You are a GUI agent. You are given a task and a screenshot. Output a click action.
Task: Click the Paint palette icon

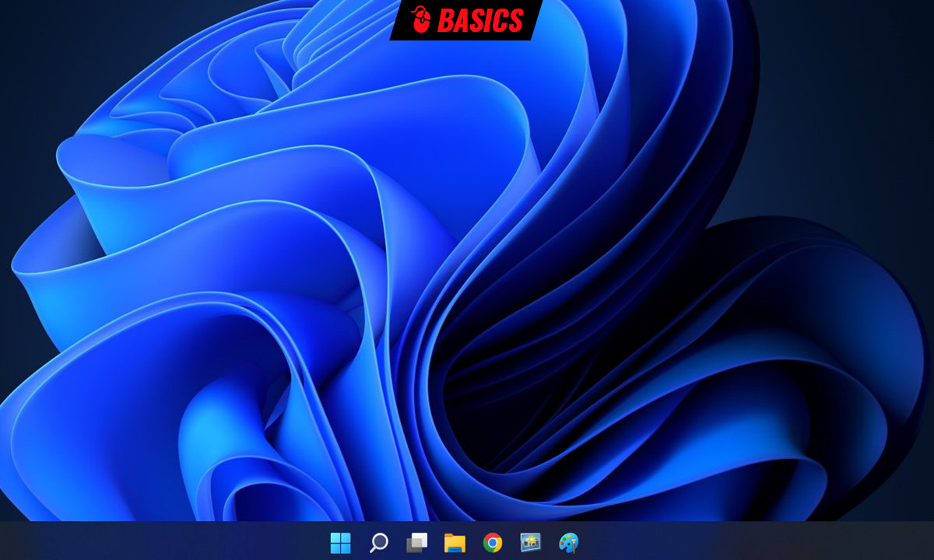click(x=571, y=542)
